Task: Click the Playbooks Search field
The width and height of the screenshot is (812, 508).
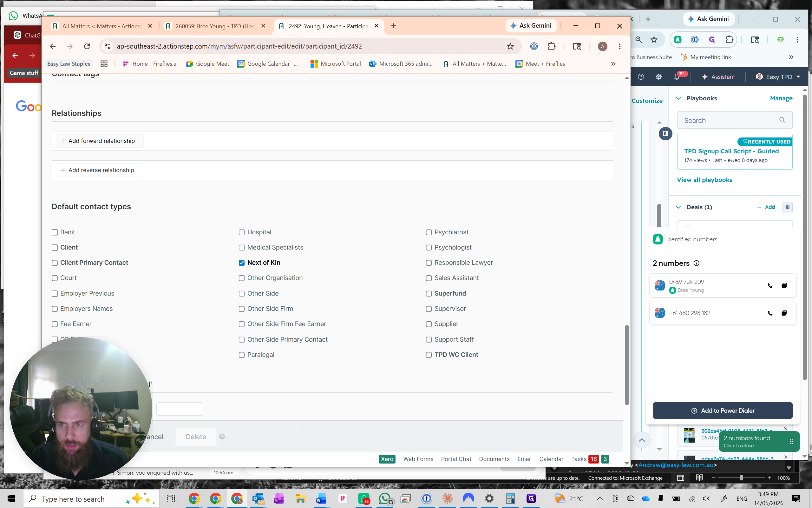Action: pos(735,120)
